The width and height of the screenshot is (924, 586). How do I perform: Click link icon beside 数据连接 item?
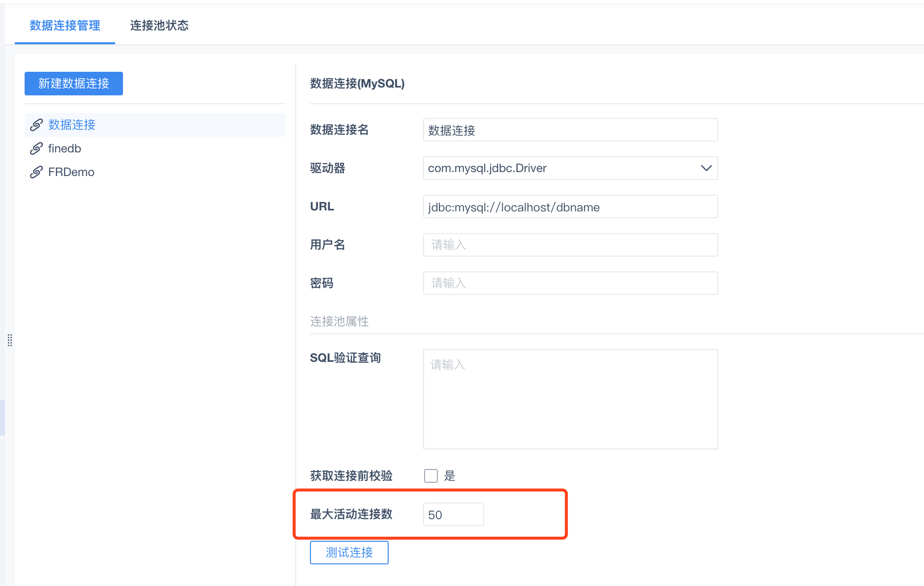click(36, 125)
